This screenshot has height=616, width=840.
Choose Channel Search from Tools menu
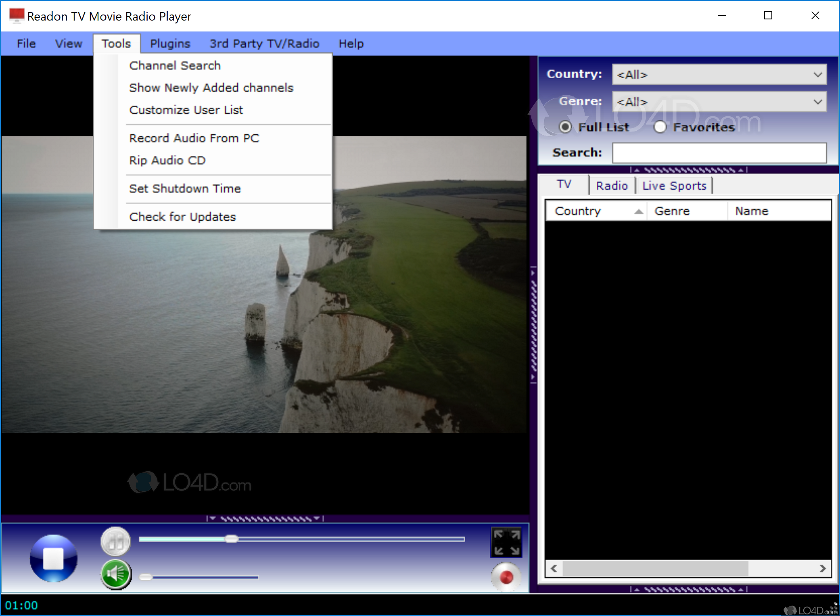pyautogui.click(x=175, y=65)
